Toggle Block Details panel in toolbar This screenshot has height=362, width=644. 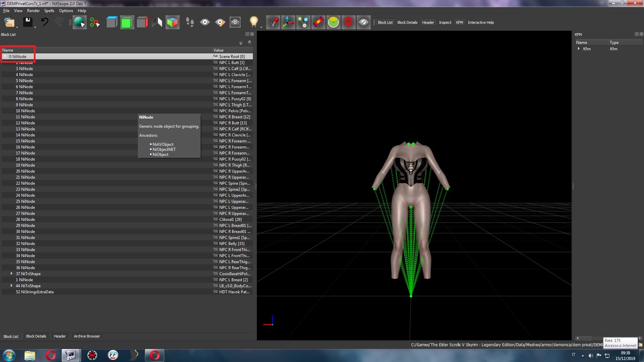[x=407, y=22]
